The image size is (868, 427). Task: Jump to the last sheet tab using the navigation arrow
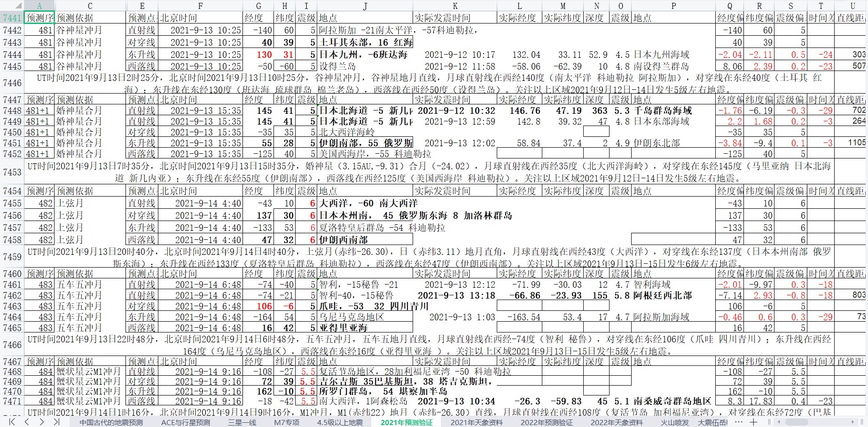[56, 422]
